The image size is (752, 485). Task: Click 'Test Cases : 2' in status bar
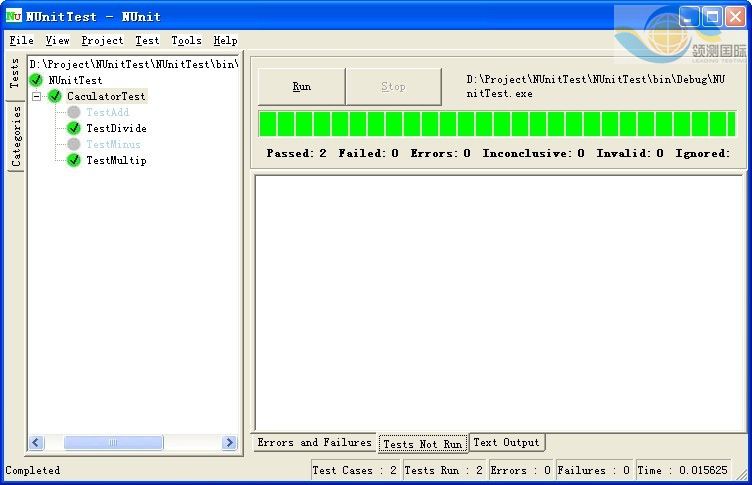pos(356,470)
